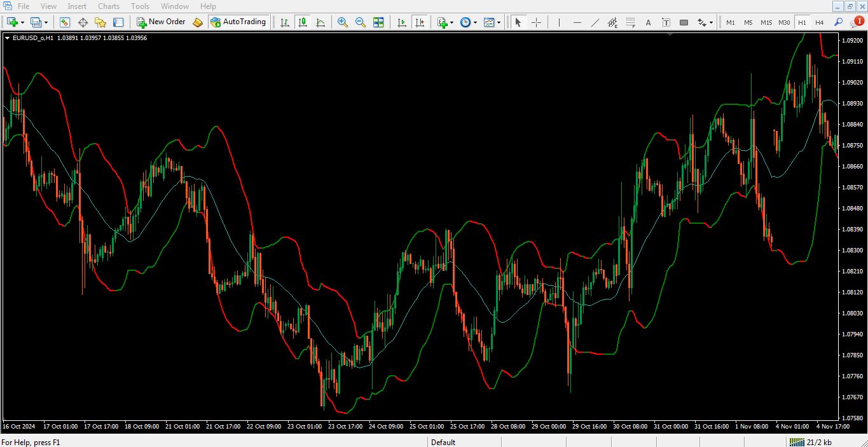Click the 21/2 kb connection status indicator
The height and width of the screenshot is (447, 868).
[811, 443]
